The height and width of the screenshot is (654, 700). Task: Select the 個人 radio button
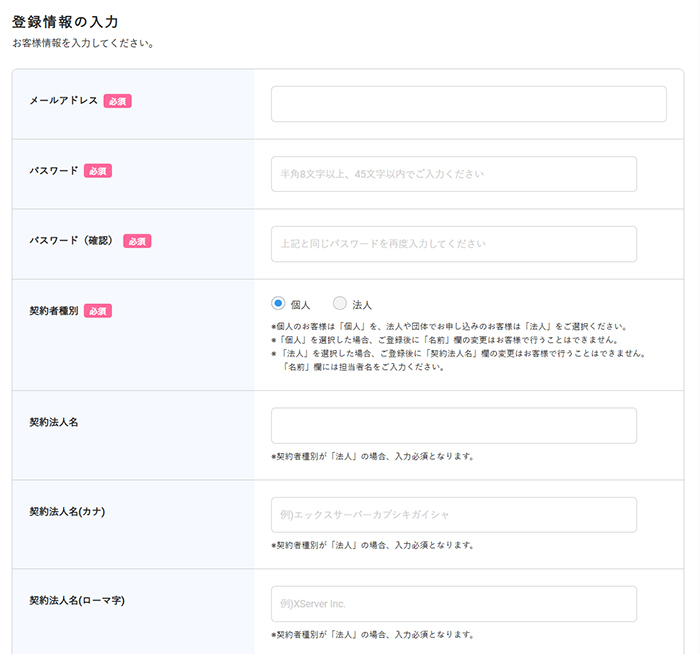point(279,304)
